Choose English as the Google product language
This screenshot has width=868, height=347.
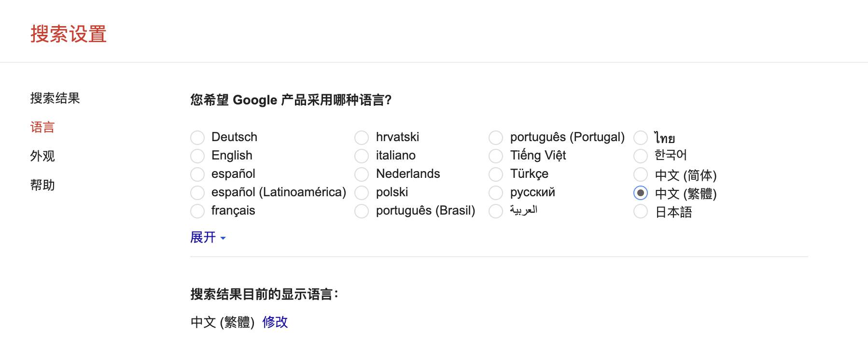click(197, 156)
